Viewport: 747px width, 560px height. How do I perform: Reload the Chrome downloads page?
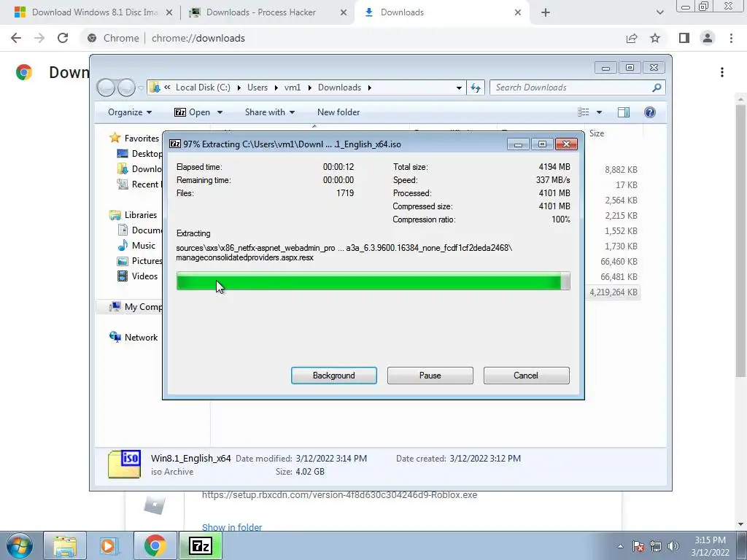pos(63,38)
